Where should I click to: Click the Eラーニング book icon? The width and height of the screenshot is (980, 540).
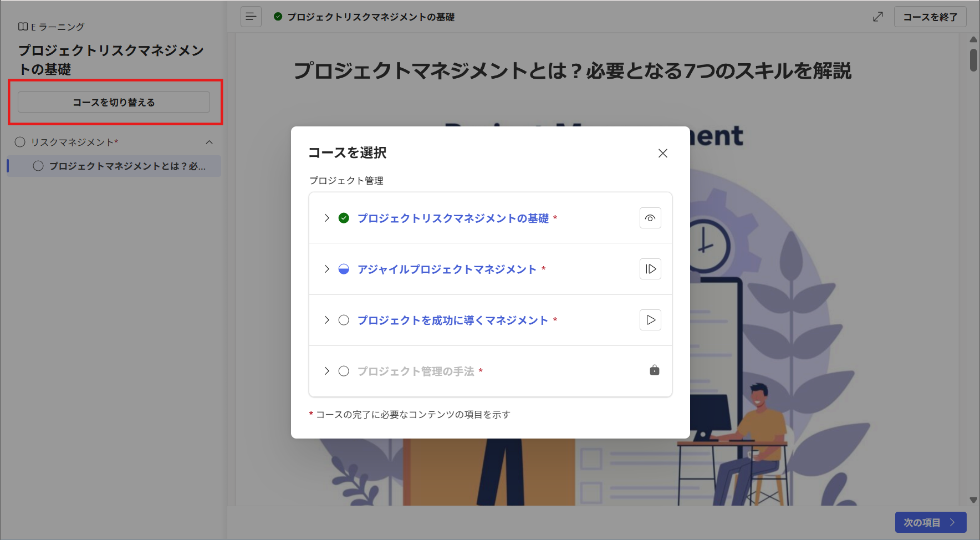[x=23, y=27]
